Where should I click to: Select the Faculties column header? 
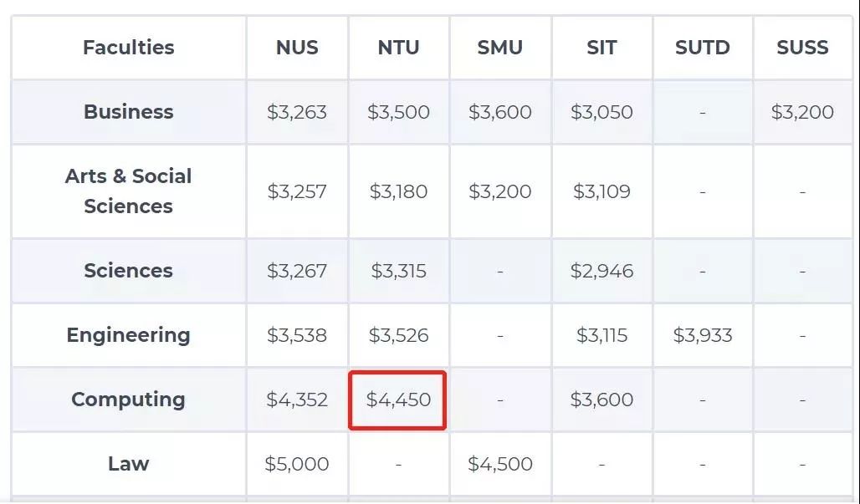point(128,48)
